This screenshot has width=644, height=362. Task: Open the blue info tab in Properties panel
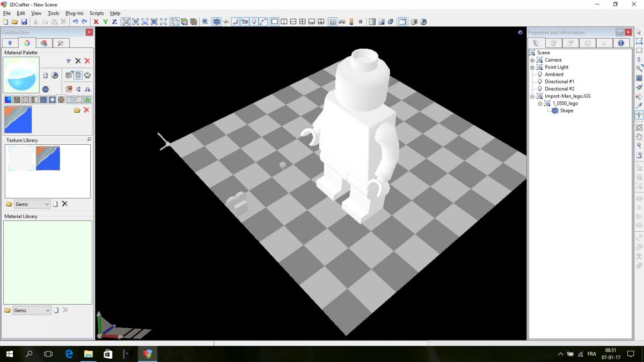click(x=621, y=43)
